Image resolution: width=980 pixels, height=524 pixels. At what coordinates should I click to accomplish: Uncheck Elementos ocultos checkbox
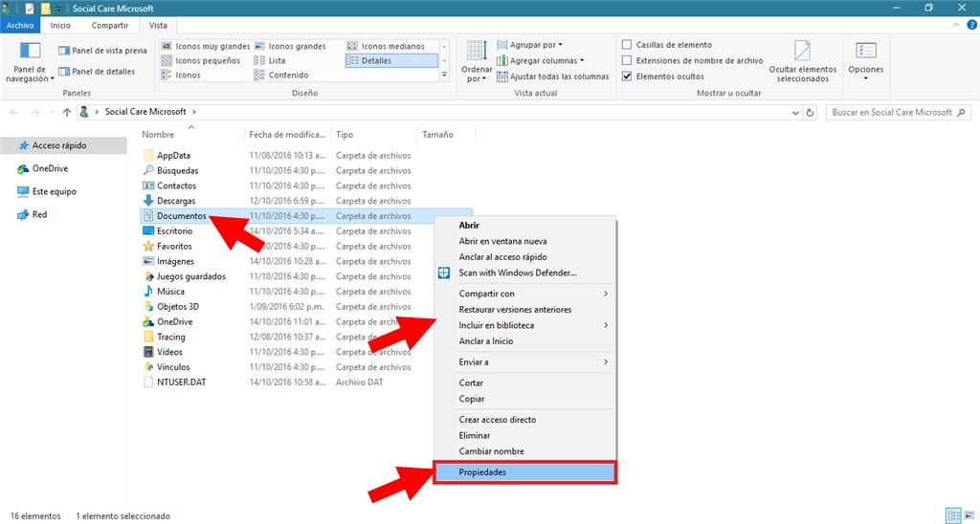pos(627,76)
